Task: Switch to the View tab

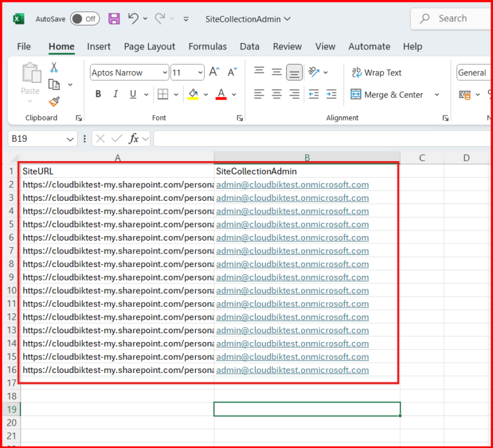Action: click(x=325, y=46)
